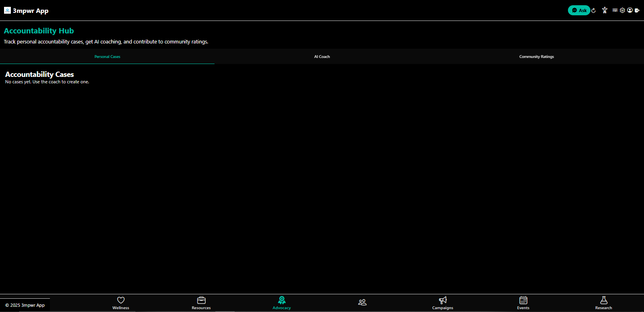Open Research flask in bottom nav
The image size is (644, 312).
604,303
